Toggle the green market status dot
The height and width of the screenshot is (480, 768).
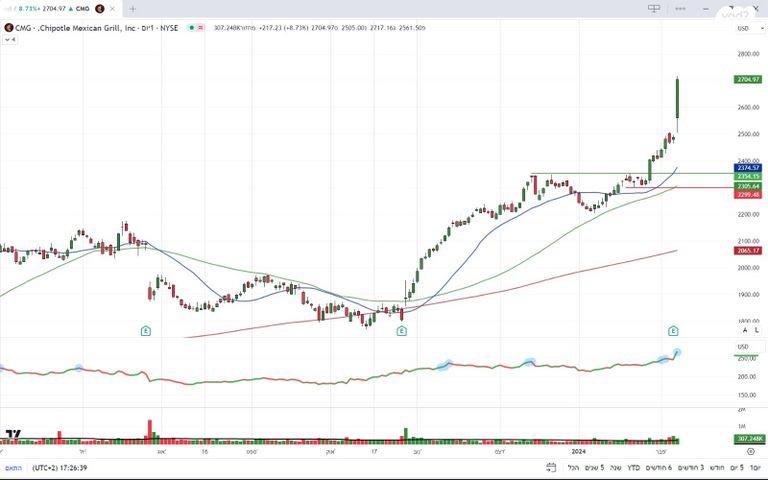click(193, 28)
